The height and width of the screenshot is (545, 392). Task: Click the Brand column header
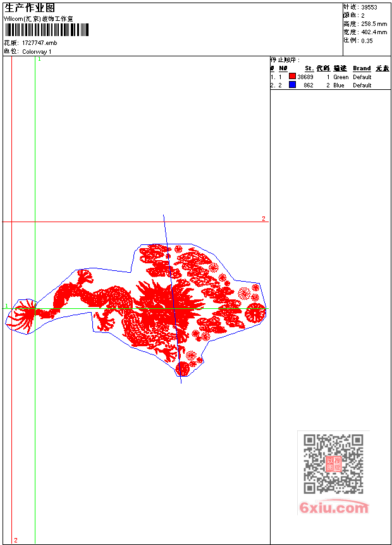(362, 68)
